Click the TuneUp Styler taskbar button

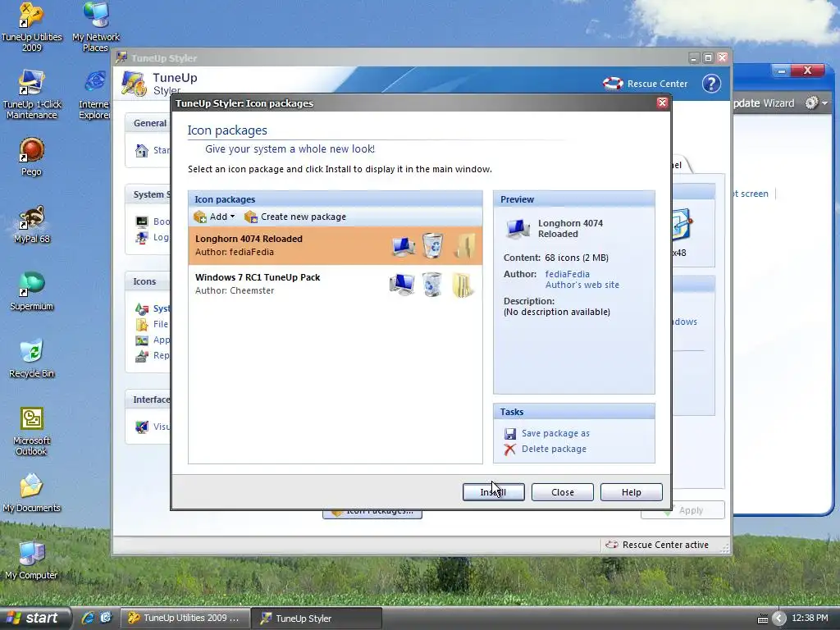coord(317,618)
